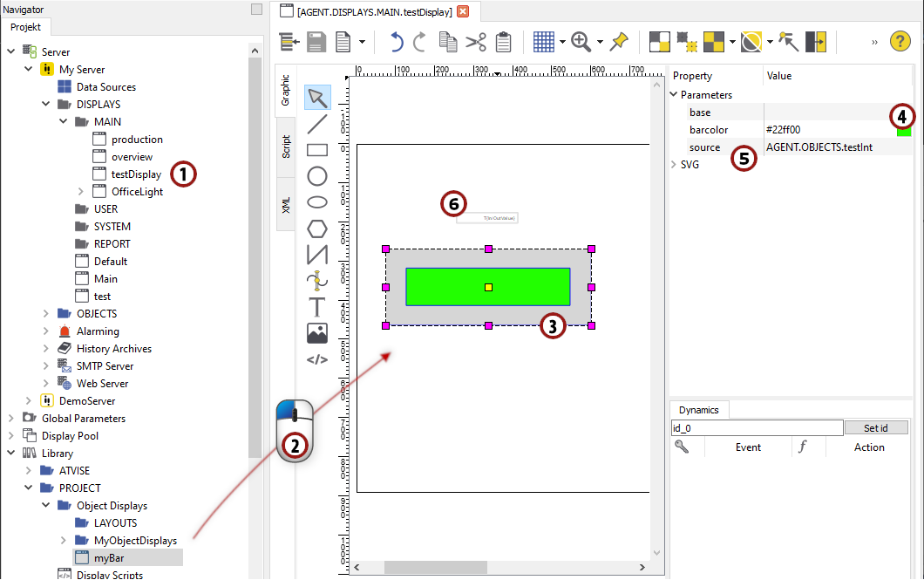Click the Set id button
Screen dimensions: 924x580
point(875,428)
